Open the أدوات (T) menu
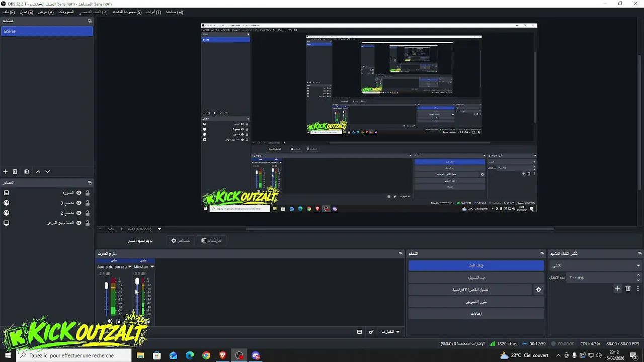The height and width of the screenshot is (362, 644). pos(154,12)
